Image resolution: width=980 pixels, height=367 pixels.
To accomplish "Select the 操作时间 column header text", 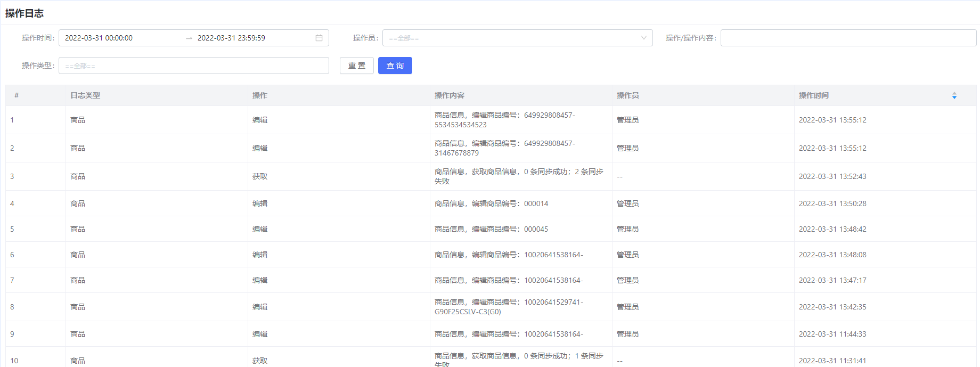I will (814, 95).
